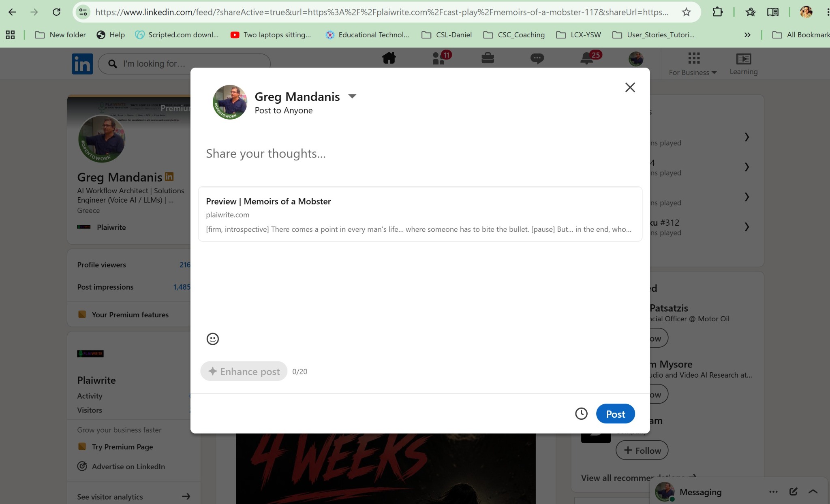The width and height of the screenshot is (830, 504).
Task: Open Post impressions stat
Action: [134, 287]
